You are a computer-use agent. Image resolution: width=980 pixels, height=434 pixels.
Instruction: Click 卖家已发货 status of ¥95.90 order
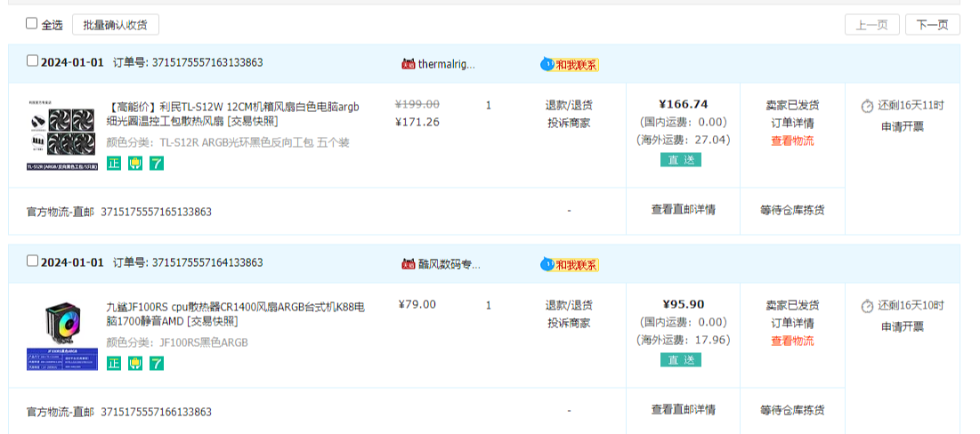tap(792, 305)
